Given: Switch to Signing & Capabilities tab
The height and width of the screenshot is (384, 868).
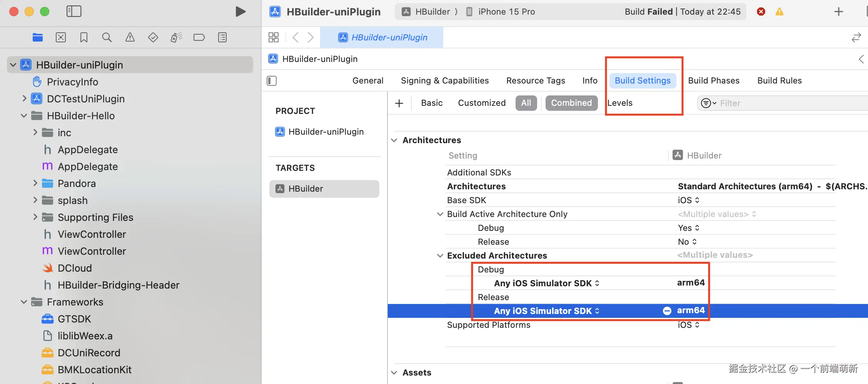Looking at the screenshot, I should (x=445, y=81).
